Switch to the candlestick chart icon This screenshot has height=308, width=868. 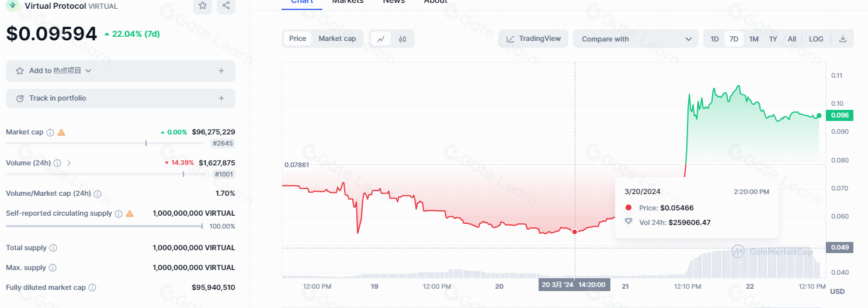click(x=402, y=39)
